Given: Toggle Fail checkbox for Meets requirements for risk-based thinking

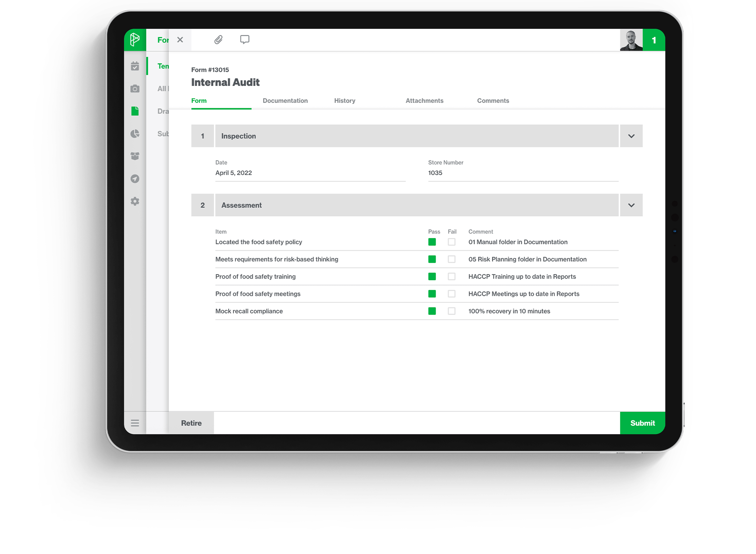Looking at the screenshot, I should click(x=451, y=258).
